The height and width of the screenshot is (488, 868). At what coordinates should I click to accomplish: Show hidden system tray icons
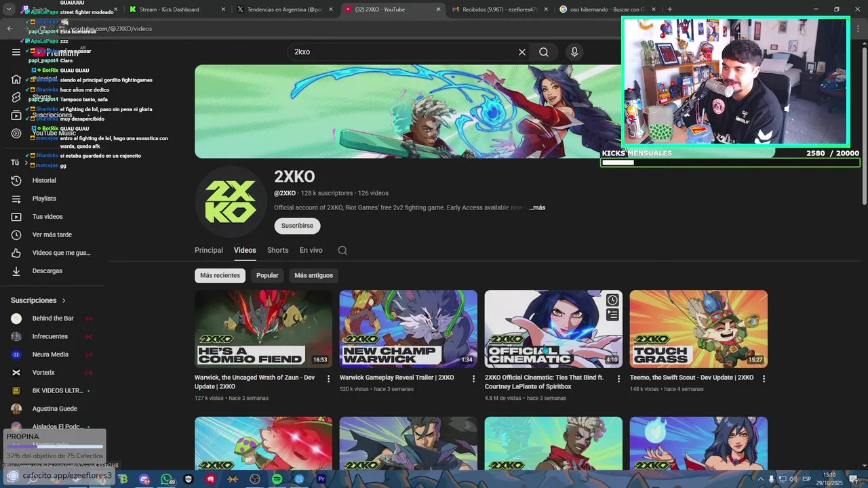761,479
